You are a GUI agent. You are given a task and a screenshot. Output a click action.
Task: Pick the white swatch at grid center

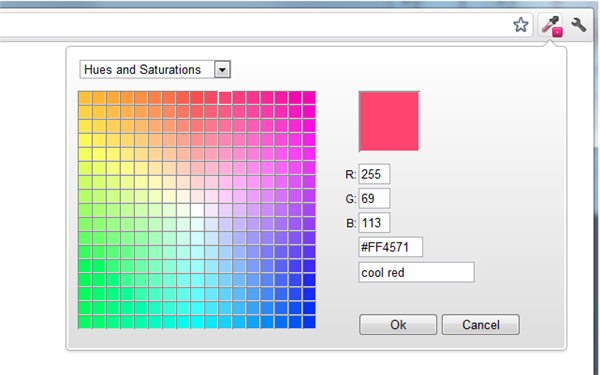pyautogui.click(x=197, y=210)
